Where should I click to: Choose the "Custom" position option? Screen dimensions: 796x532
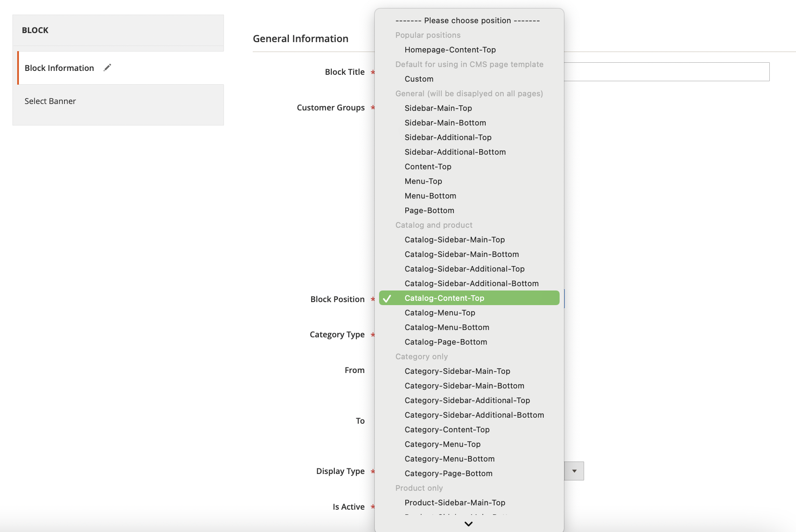[x=418, y=79]
